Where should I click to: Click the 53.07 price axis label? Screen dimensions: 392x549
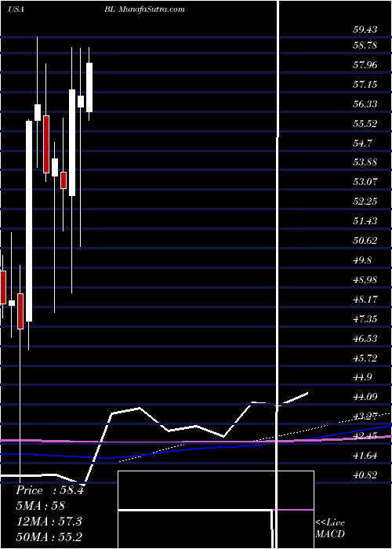[365, 182]
